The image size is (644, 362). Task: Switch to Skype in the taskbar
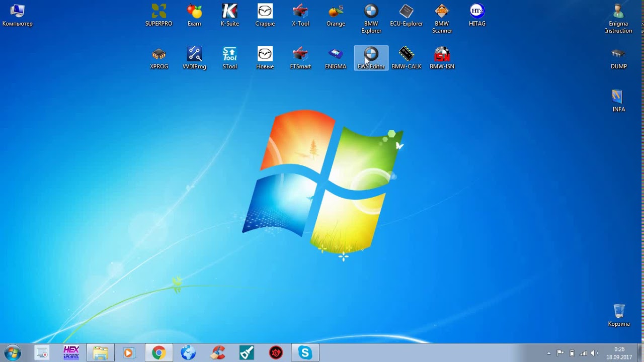coord(305,353)
